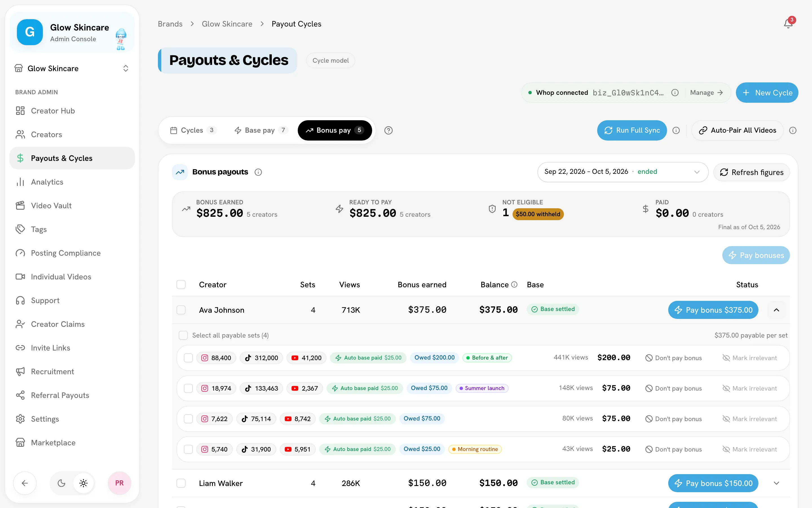Click the Balance column info icon
The width and height of the screenshot is (812, 508).
[514, 284]
